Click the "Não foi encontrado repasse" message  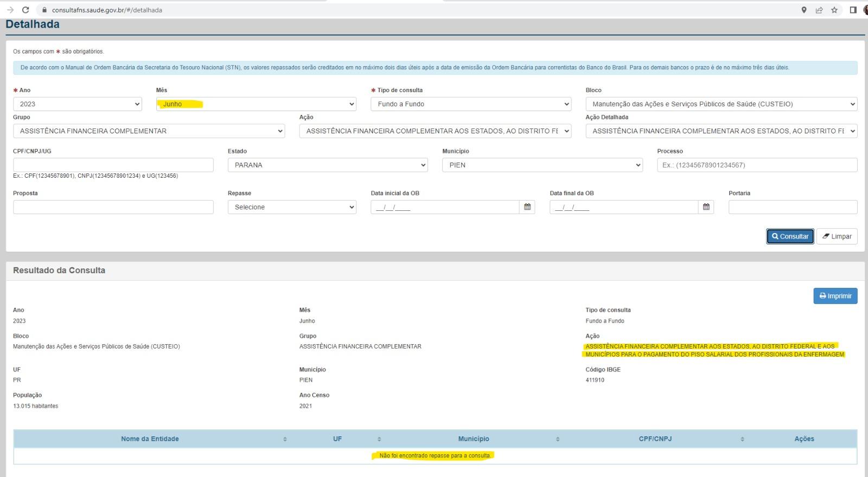435,456
